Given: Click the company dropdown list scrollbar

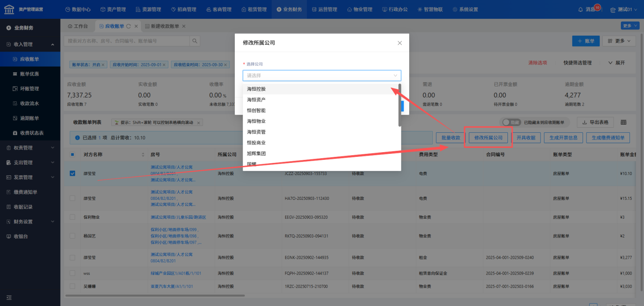Looking at the screenshot, I should tap(400, 105).
